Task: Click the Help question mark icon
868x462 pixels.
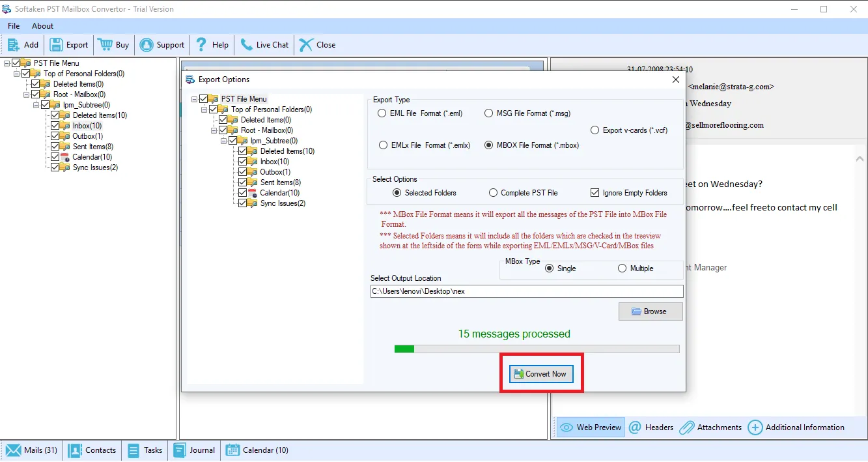Action: [201, 45]
